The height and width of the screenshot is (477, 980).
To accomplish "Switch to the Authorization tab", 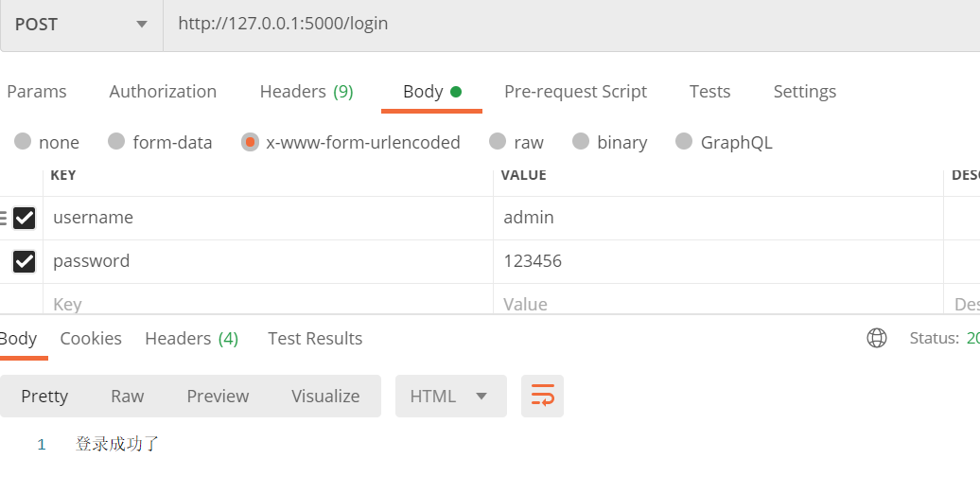I will coord(163,92).
